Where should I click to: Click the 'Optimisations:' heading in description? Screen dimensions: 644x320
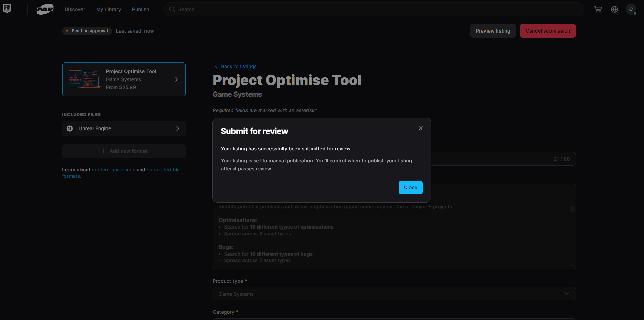click(238, 220)
